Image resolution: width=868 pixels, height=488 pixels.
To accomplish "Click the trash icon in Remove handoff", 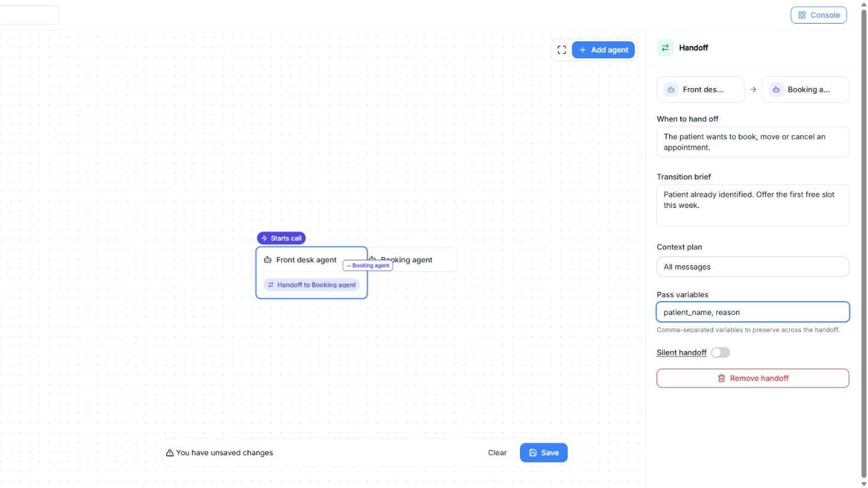I will point(722,378).
